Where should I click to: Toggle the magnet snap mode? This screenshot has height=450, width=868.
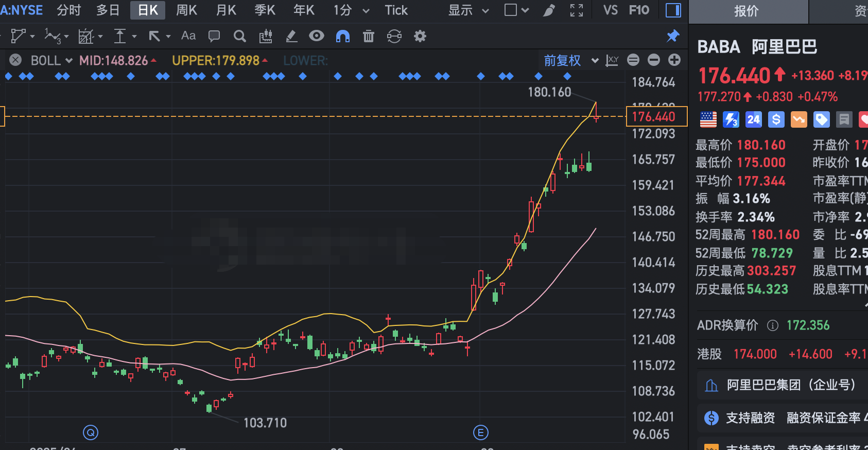(343, 36)
